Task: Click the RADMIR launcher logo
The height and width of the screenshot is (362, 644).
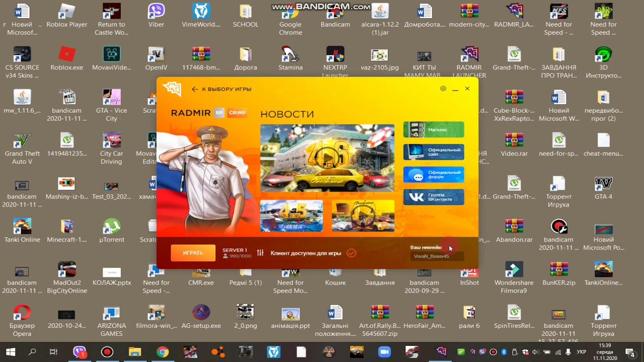Action: [x=172, y=89]
